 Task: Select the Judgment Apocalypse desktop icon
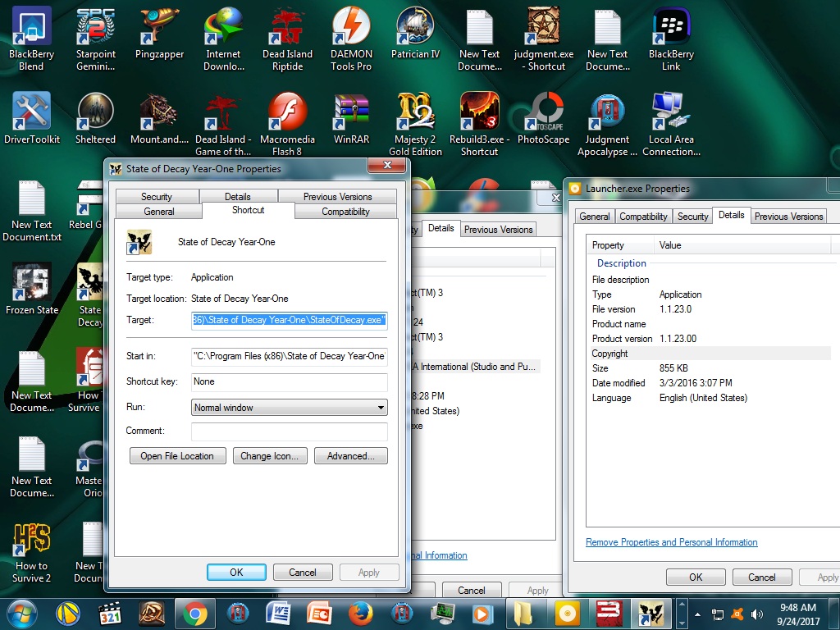pos(607,125)
